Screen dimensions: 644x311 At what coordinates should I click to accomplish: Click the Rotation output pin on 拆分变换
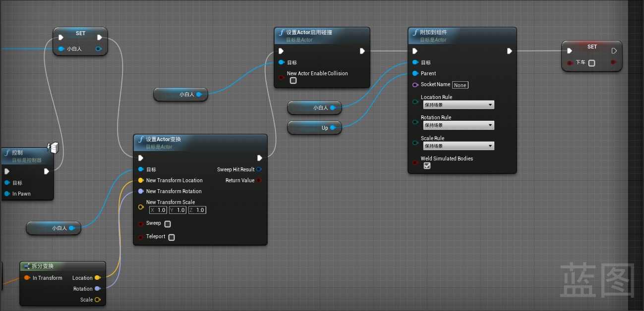98,289
